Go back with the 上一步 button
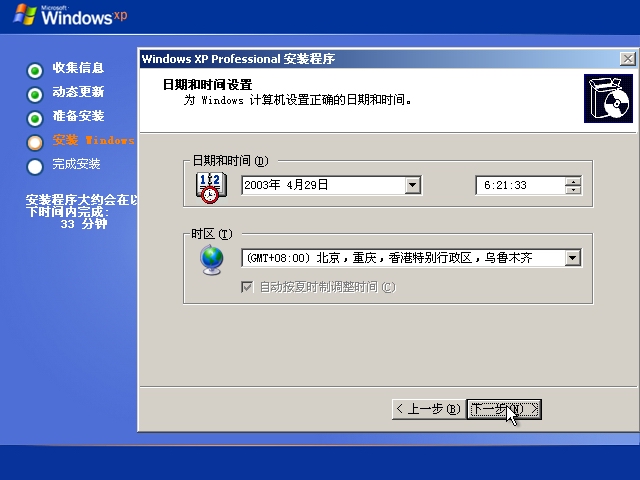640x480 pixels. click(428, 409)
